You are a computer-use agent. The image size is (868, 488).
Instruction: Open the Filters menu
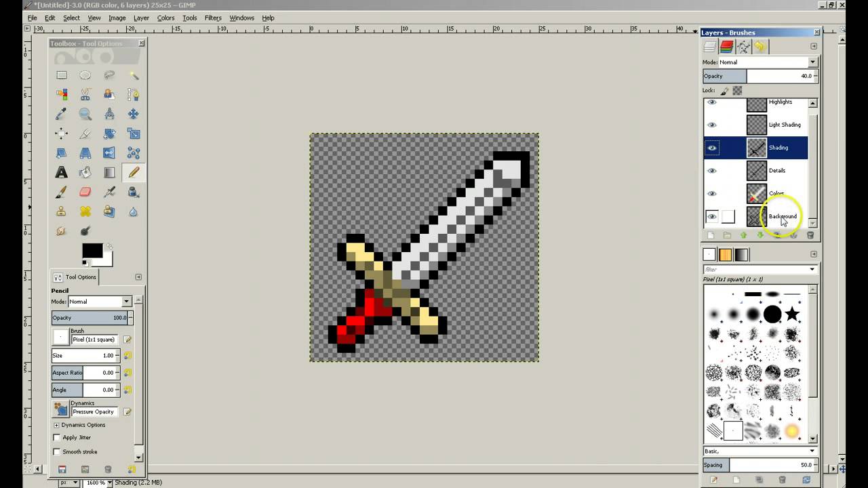pyautogui.click(x=213, y=18)
